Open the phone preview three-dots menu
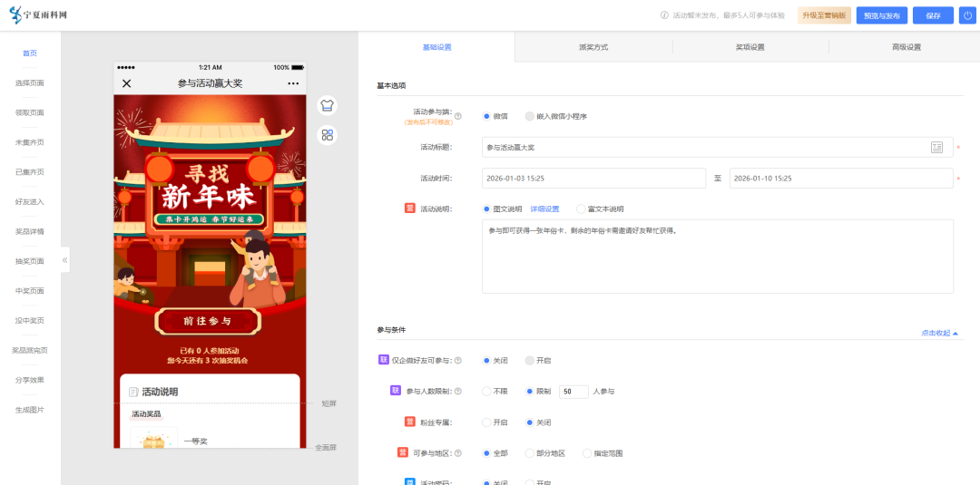Screen dimensions: 980x485 pyautogui.click(x=293, y=83)
